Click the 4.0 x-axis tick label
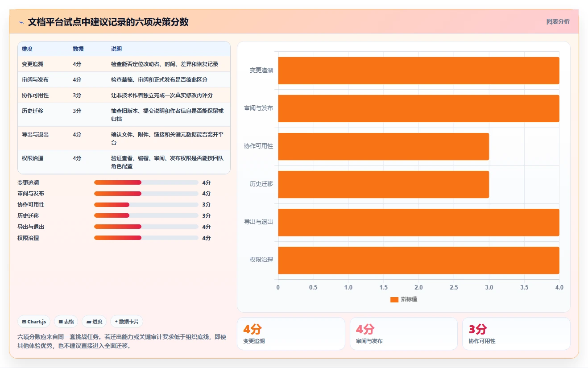The width and height of the screenshot is (588, 368). 559,288
